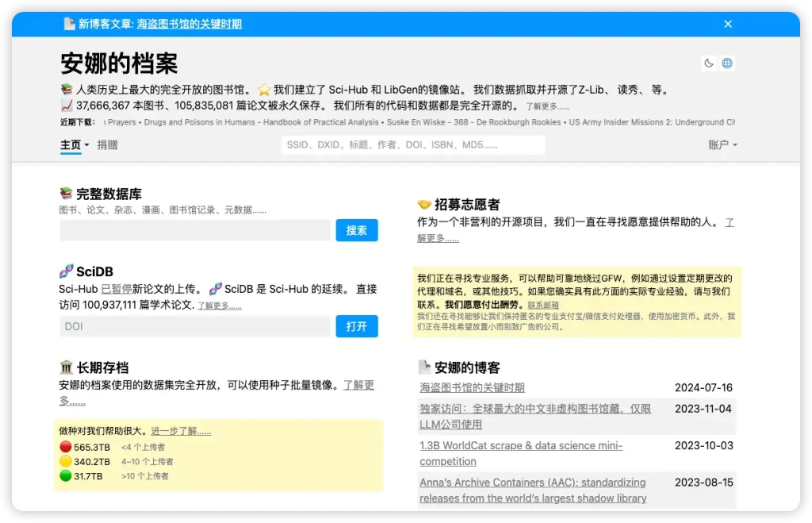Open the language selector globe icon
Image resolution: width=812 pixels, height=523 pixels.
click(727, 63)
